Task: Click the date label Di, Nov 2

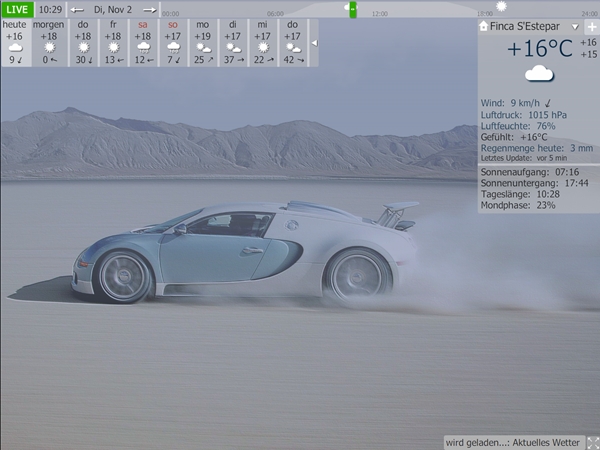Action: [113, 10]
